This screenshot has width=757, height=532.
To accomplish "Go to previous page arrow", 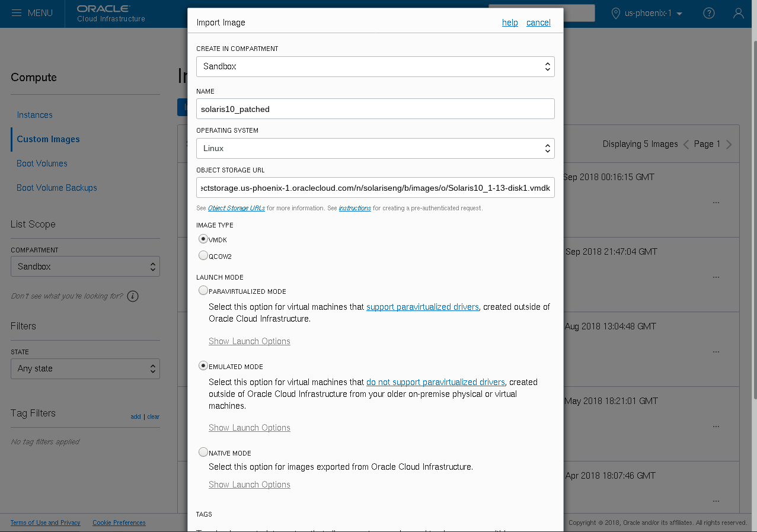I will tap(686, 145).
